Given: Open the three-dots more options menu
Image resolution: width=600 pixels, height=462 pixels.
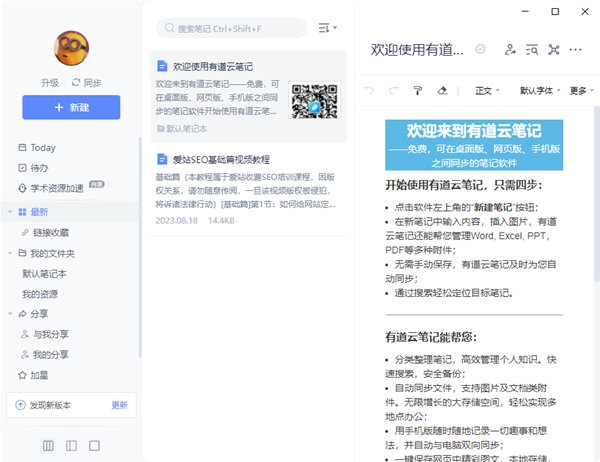Looking at the screenshot, I should tap(576, 49).
